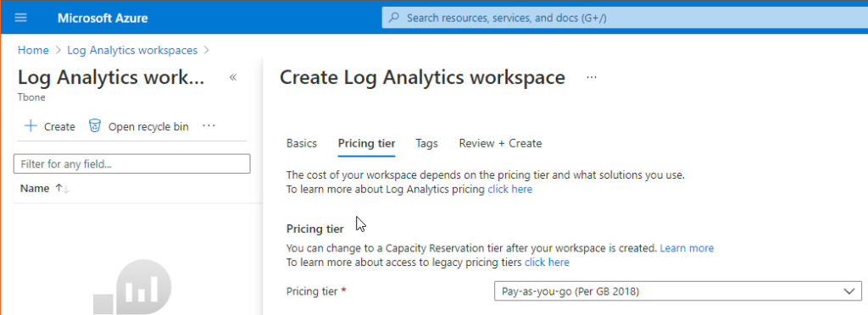Sort by the Name column header

(35, 189)
